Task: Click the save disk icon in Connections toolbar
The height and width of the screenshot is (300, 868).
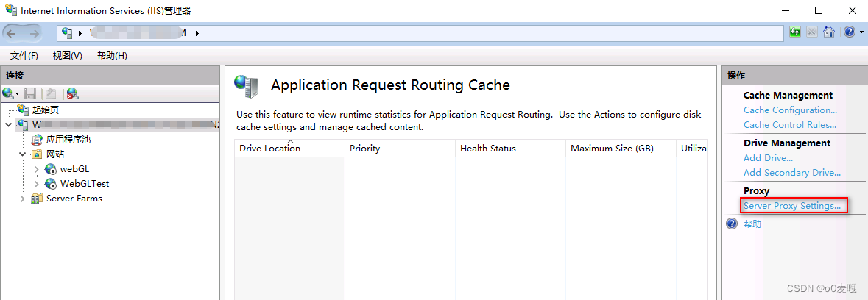Action: coord(30,93)
